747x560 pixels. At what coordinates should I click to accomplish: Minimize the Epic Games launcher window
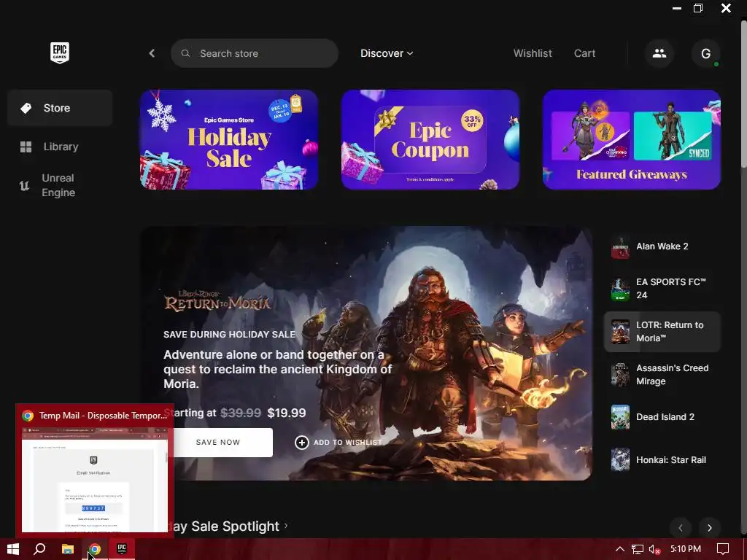pyautogui.click(x=676, y=8)
